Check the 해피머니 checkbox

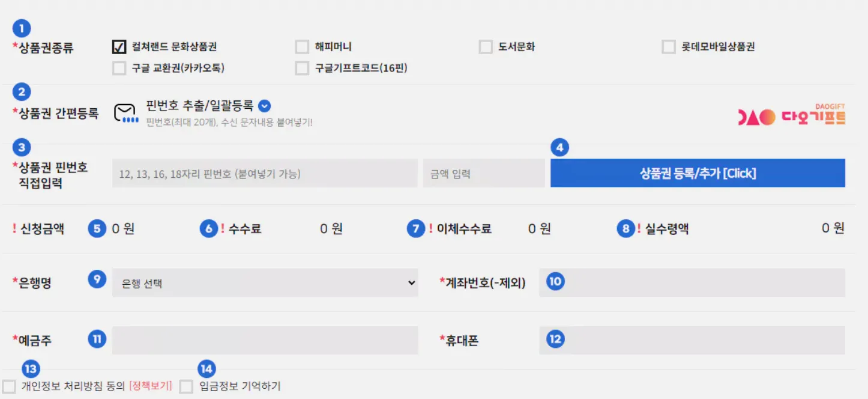tap(302, 47)
